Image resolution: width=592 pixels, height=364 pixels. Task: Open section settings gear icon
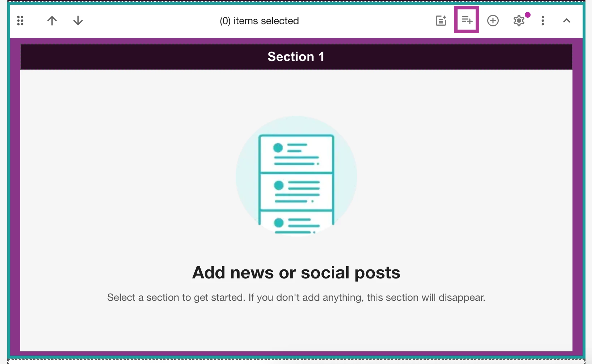click(519, 21)
